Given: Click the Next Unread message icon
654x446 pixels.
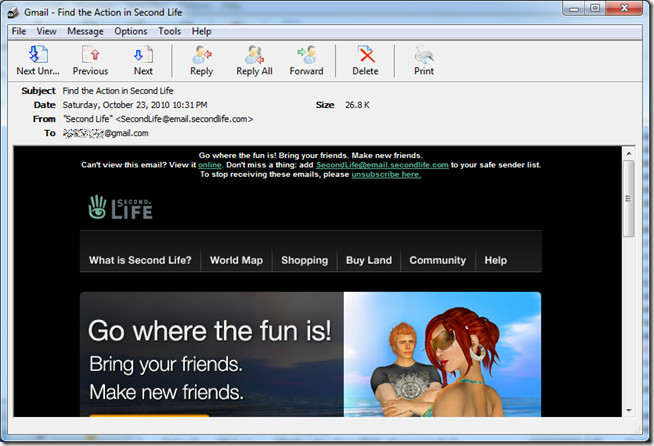Looking at the screenshot, I should coord(38,55).
